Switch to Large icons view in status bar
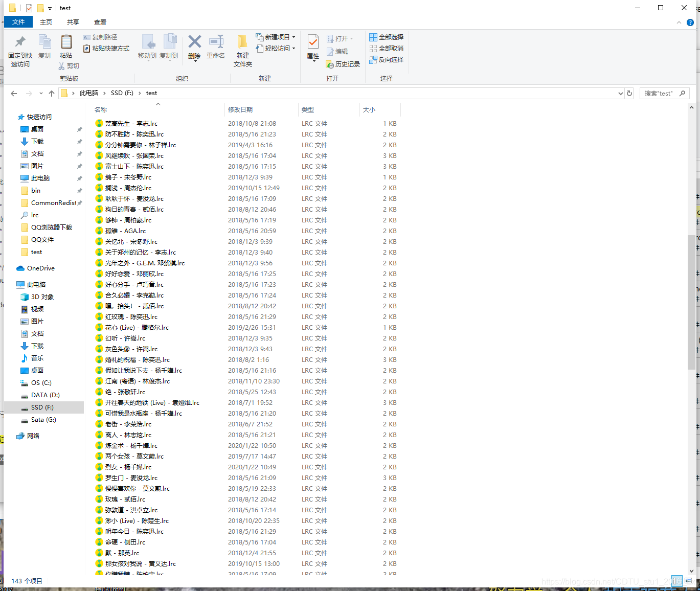700x591 pixels. [688, 581]
